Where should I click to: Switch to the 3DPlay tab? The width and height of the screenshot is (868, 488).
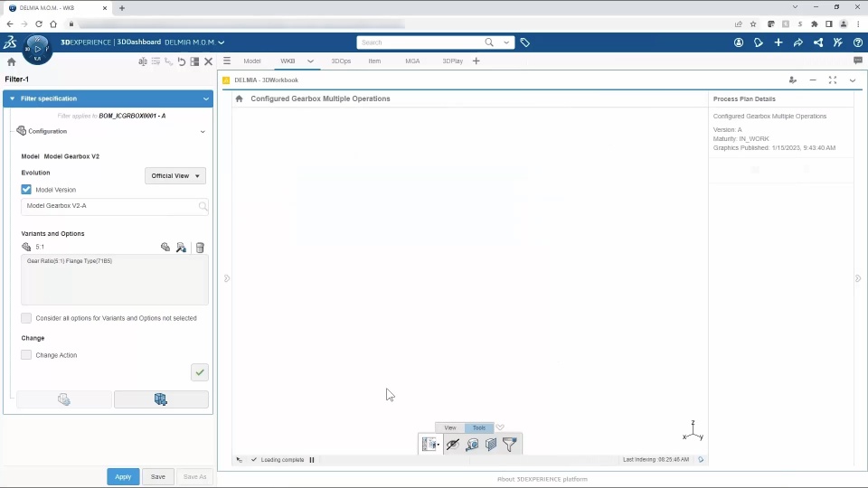click(452, 61)
